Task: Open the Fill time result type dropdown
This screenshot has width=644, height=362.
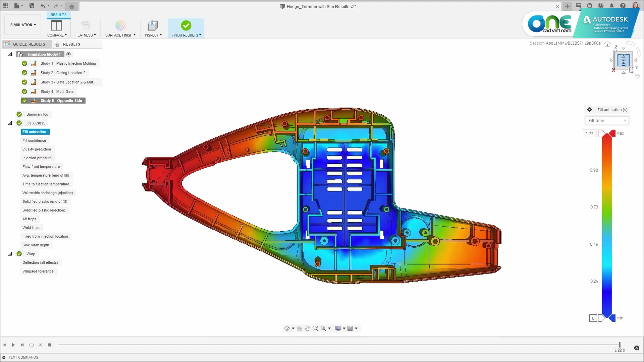Action: 607,120
